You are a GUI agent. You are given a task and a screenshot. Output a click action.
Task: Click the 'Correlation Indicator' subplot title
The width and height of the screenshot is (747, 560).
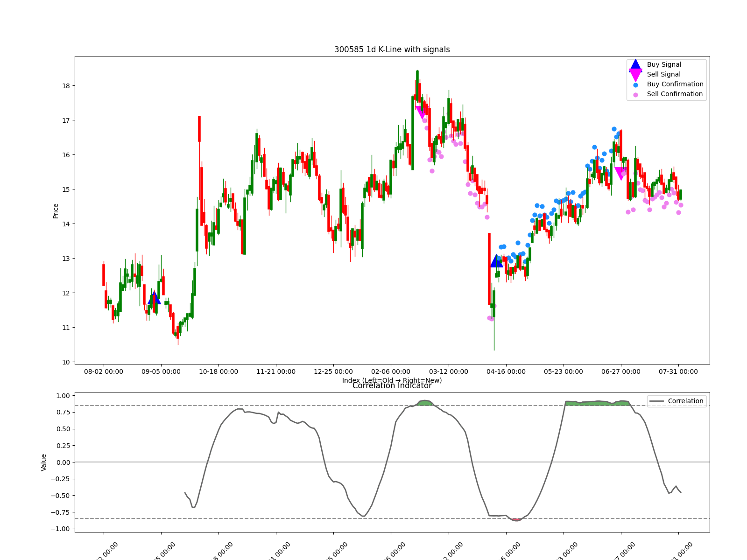tap(392, 385)
